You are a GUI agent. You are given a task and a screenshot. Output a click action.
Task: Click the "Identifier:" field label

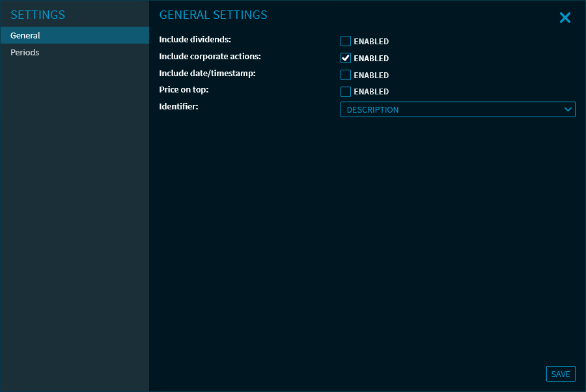pyautogui.click(x=178, y=105)
